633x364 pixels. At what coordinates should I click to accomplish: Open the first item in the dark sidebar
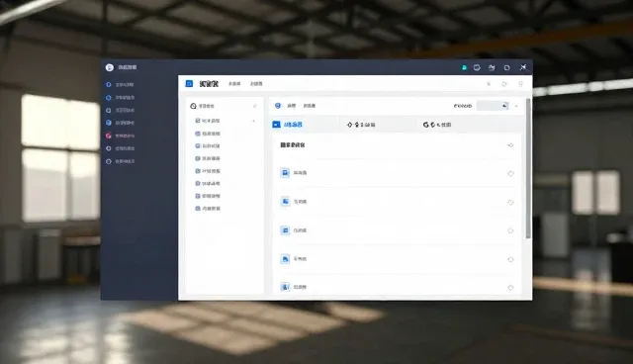coord(121,85)
